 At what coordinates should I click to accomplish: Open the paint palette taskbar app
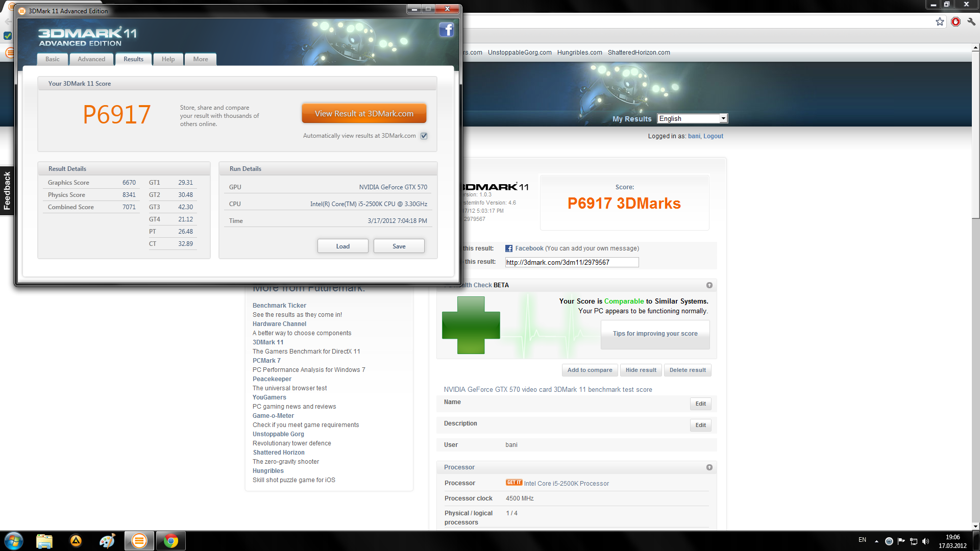coord(107,541)
